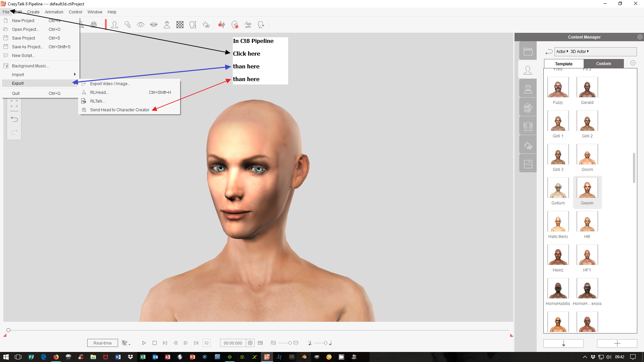Select the hat/accessory category icon in sidebar
644x362 pixels.
point(528,89)
